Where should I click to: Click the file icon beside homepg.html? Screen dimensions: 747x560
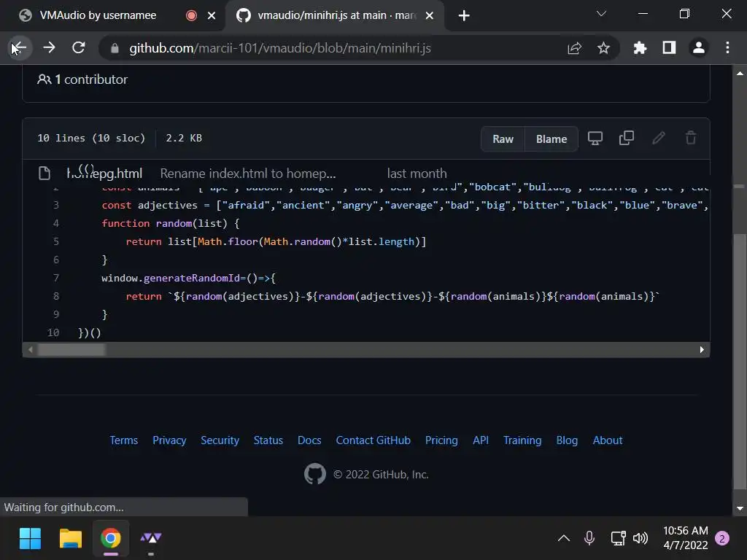(x=44, y=174)
